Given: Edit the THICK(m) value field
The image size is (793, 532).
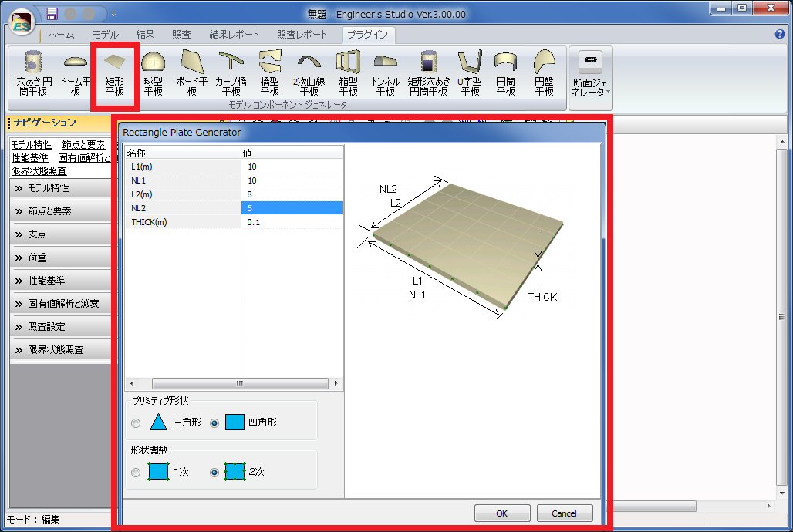Looking at the screenshot, I should pos(292,222).
